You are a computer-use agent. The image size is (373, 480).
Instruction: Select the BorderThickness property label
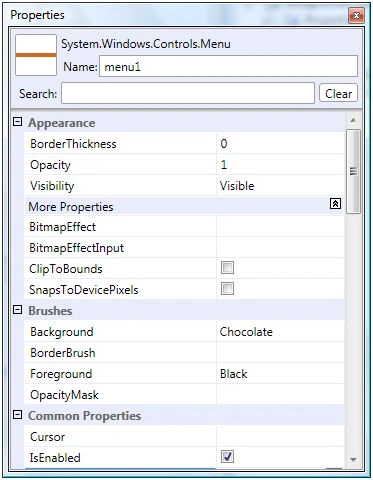(73, 144)
